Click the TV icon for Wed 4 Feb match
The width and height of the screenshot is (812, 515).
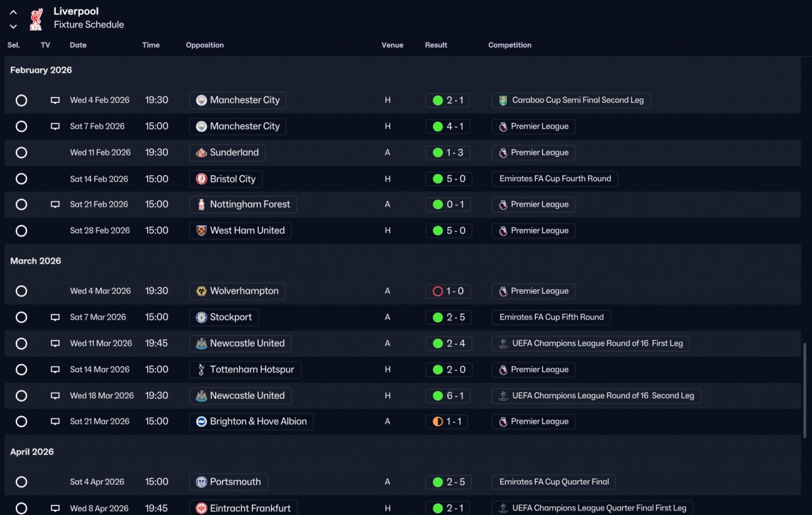[55, 100]
